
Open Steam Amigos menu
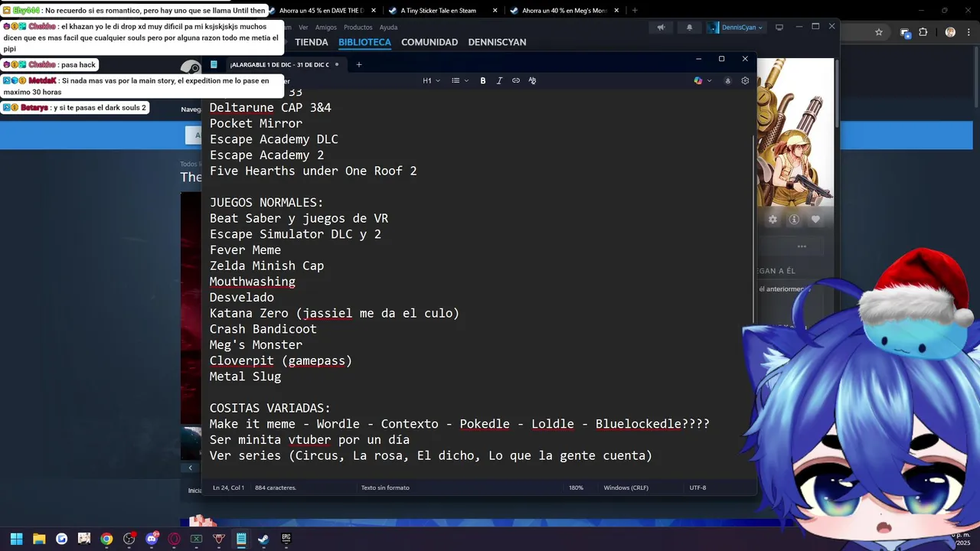(326, 28)
